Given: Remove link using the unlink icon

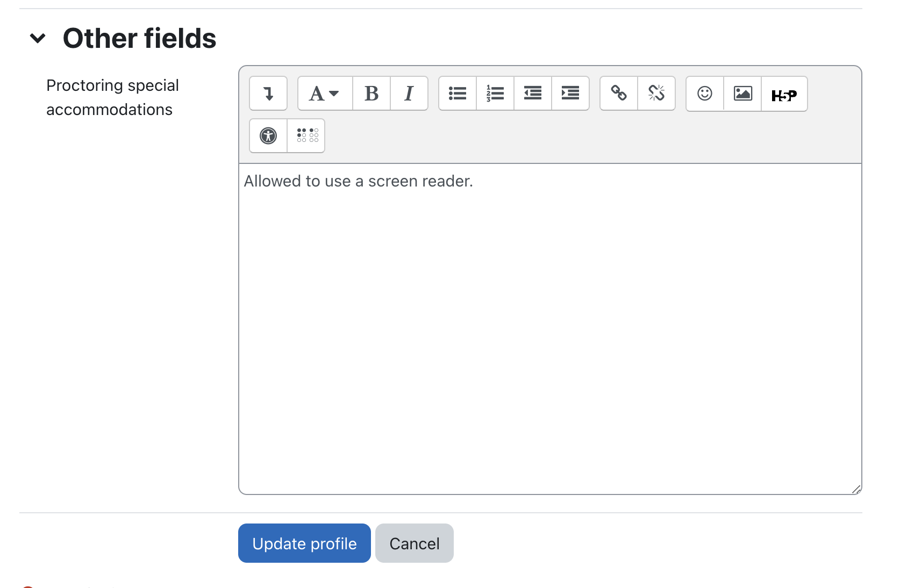Looking at the screenshot, I should pyautogui.click(x=656, y=94).
